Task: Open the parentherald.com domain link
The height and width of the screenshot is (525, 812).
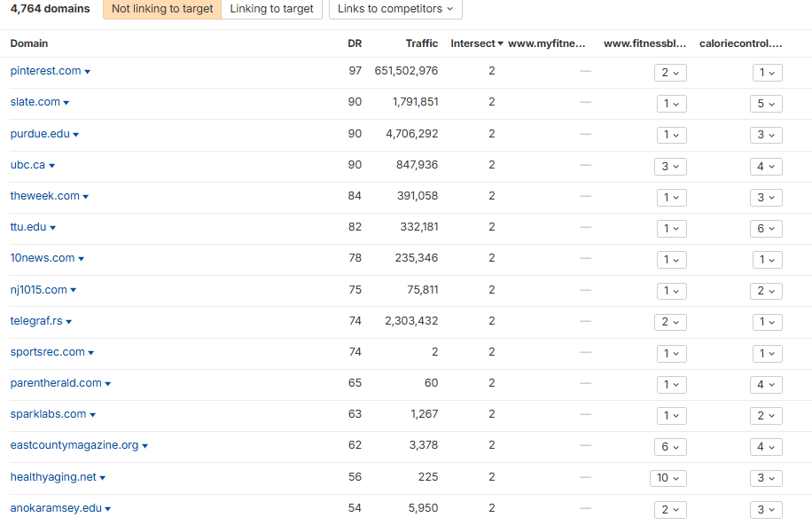Action: tap(56, 383)
